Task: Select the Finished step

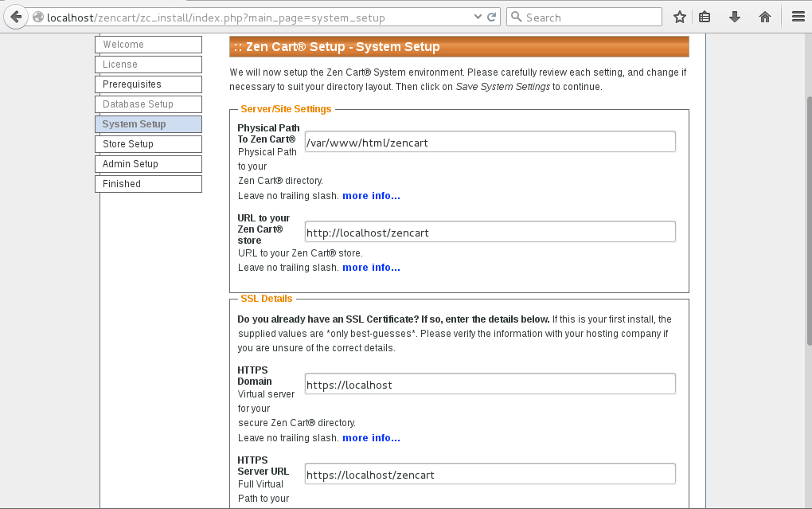Action: (x=149, y=184)
